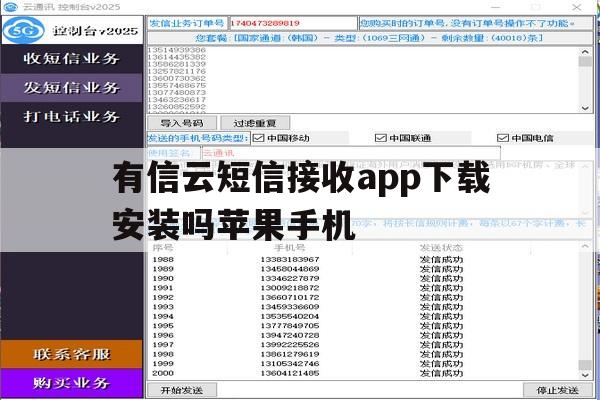Click the phone number list text area
This screenshot has width=600, height=400.
[363, 80]
